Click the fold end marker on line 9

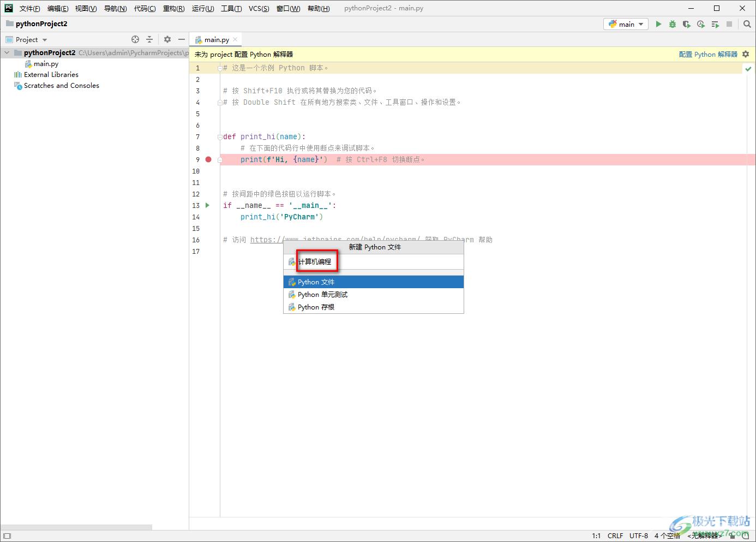[220, 160]
